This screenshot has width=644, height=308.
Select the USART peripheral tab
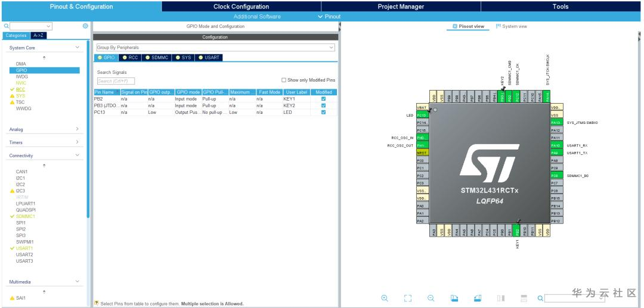(x=209, y=57)
